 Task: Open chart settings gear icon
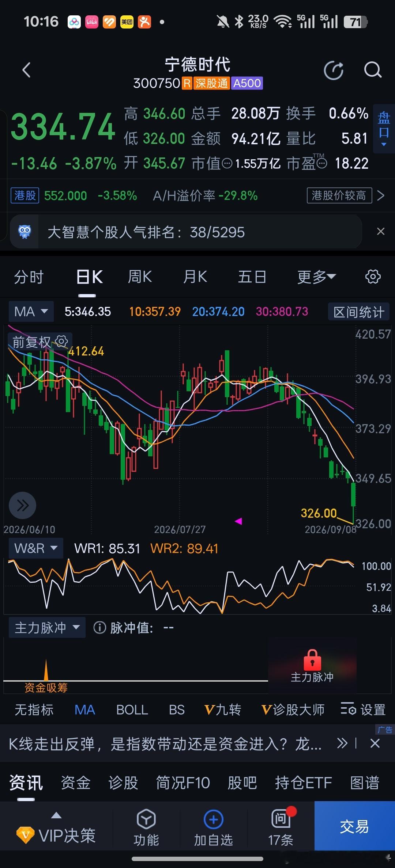click(x=373, y=277)
